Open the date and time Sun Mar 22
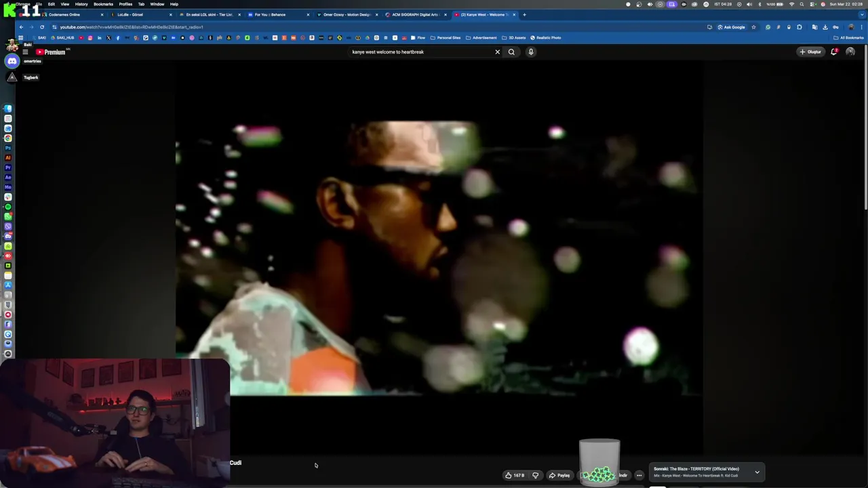This screenshot has height=488, width=868. click(x=846, y=4)
